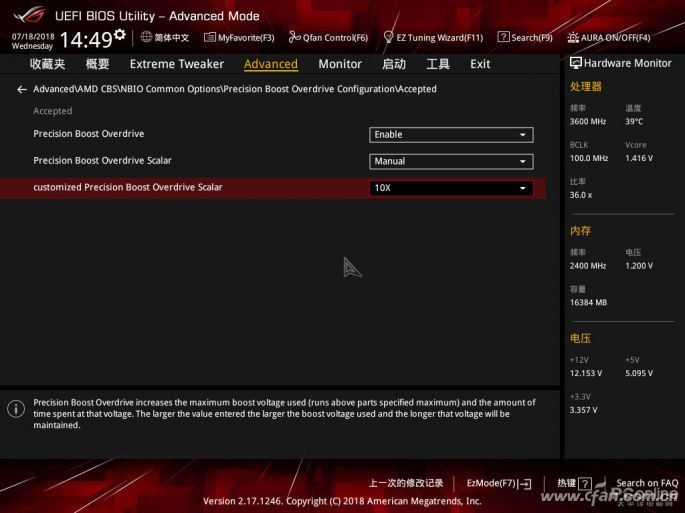Click the 处理器 section heading

point(585,87)
